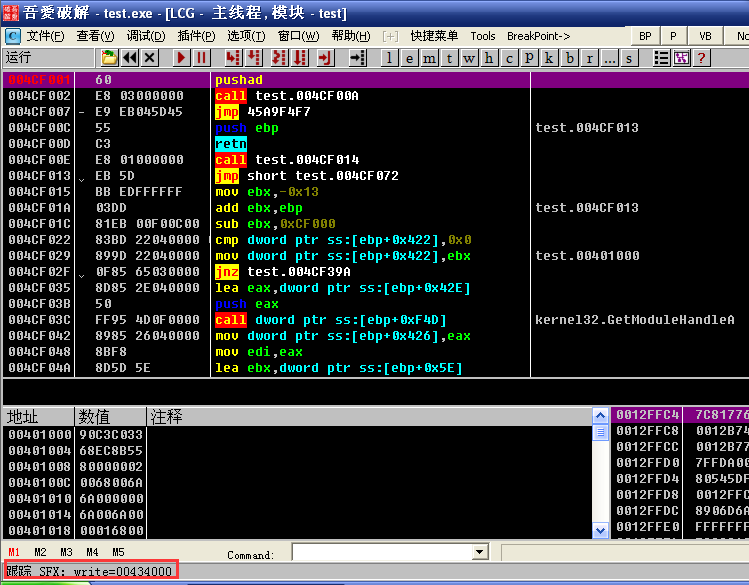Image resolution: width=749 pixels, height=585 pixels.
Task: Open Source window with 's' button
Action: point(629,58)
